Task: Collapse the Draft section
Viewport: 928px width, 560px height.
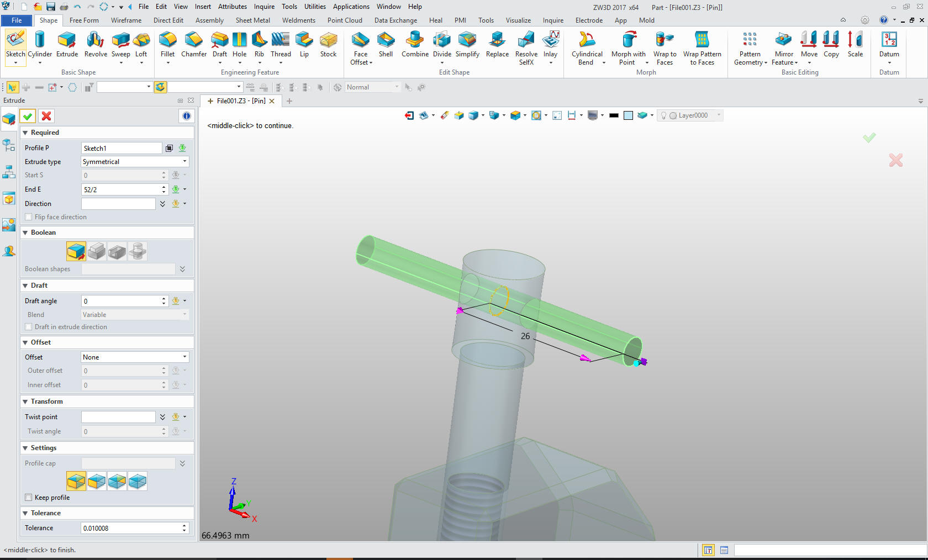Action: click(x=25, y=286)
